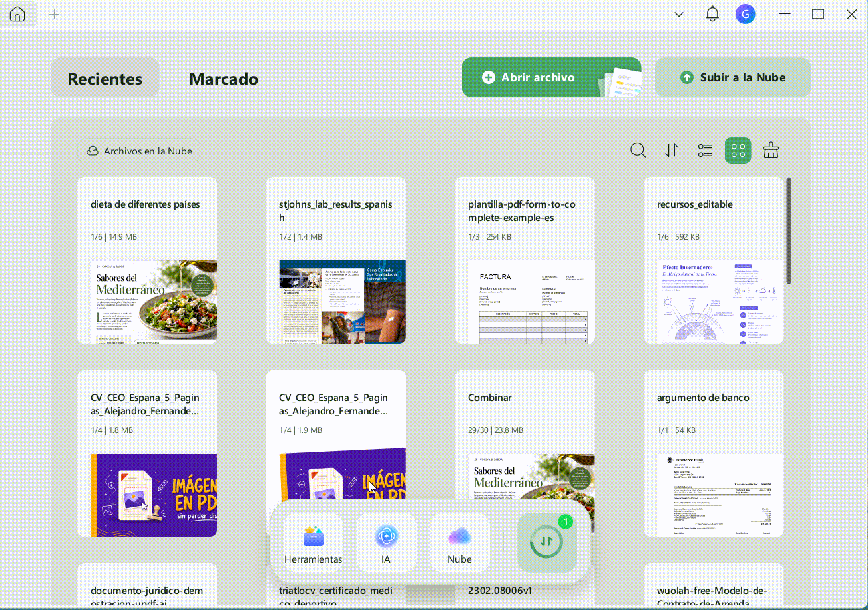This screenshot has height=610, width=868.
Task: Open the dieta de diferentes países file
Action: [x=147, y=260]
